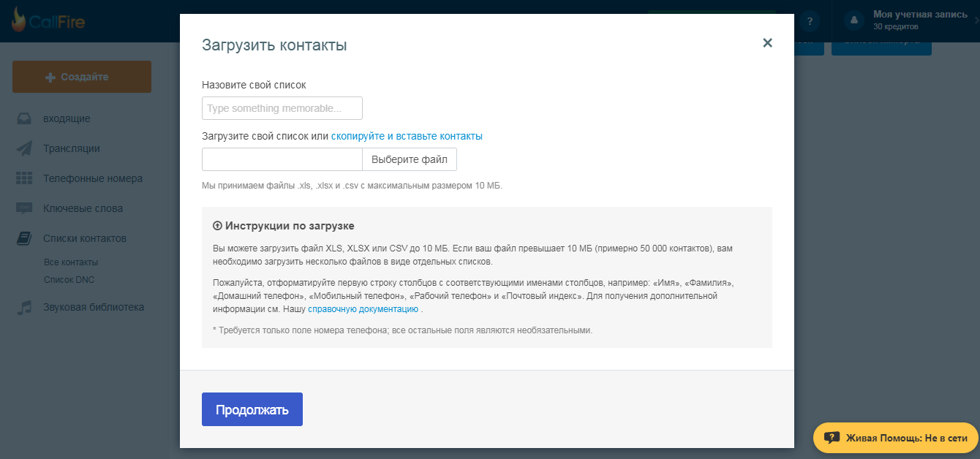Select Список DNC in sidebar
Viewport: 980px width, 459px height.
[x=69, y=280]
